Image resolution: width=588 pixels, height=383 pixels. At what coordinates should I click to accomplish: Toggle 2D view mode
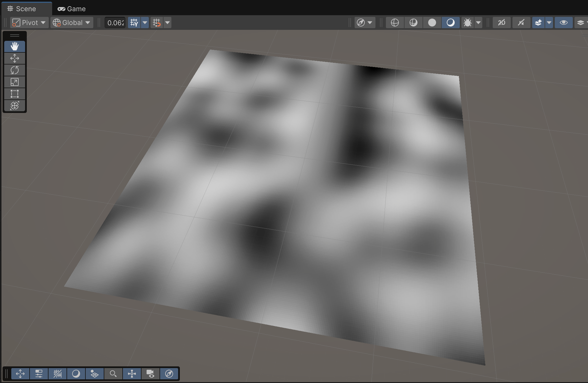tap(501, 23)
